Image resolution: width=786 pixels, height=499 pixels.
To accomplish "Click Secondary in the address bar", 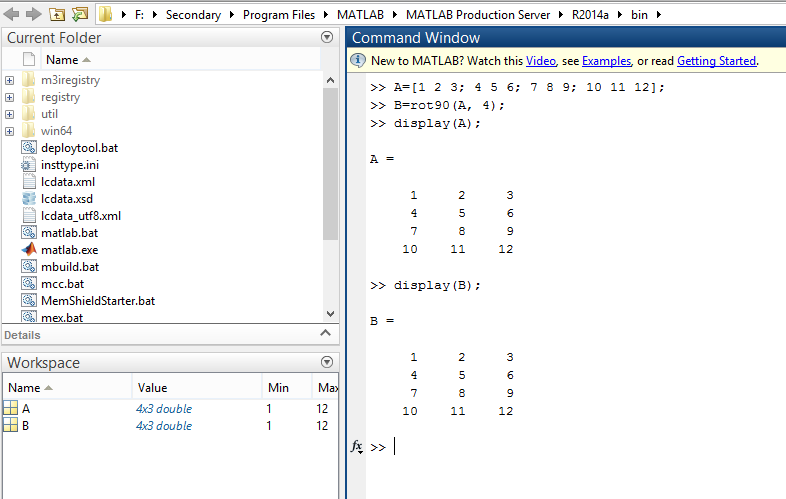I will (193, 15).
